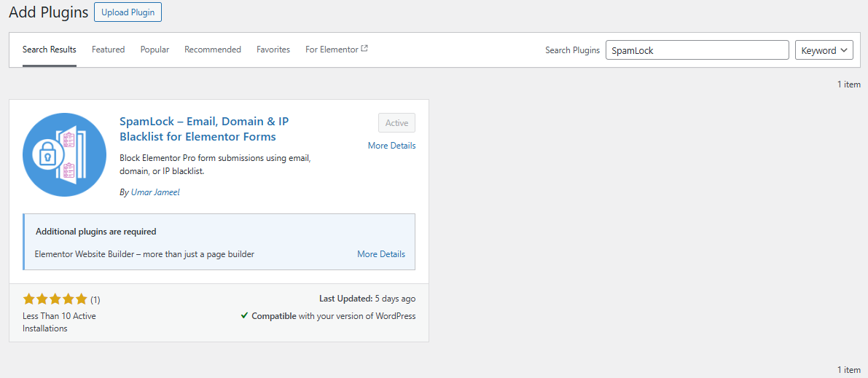868x378 pixels.
Task: Open the Recommended plugins tab
Action: (x=213, y=50)
